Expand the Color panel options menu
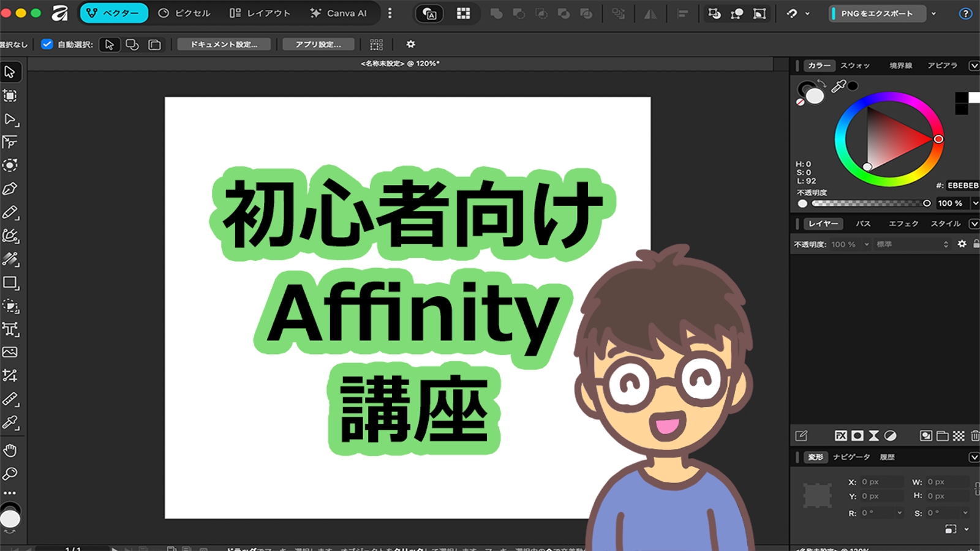The width and height of the screenshot is (980, 551). click(974, 66)
